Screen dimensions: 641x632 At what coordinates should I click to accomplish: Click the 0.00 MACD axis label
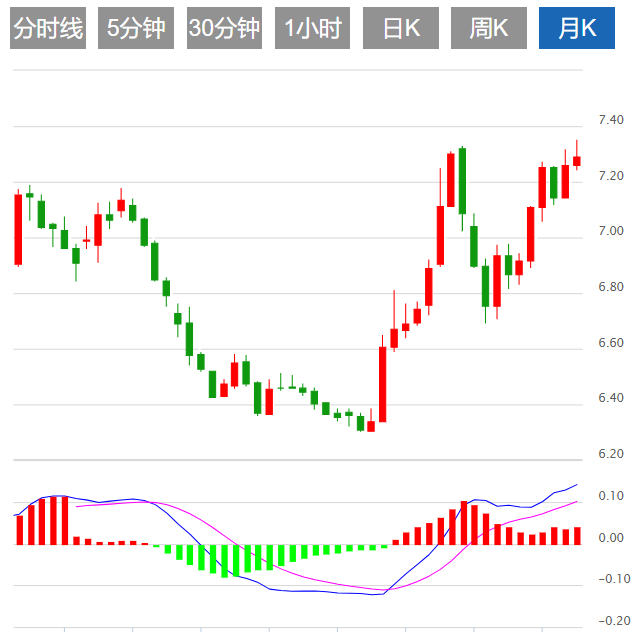[x=610, y=538]
